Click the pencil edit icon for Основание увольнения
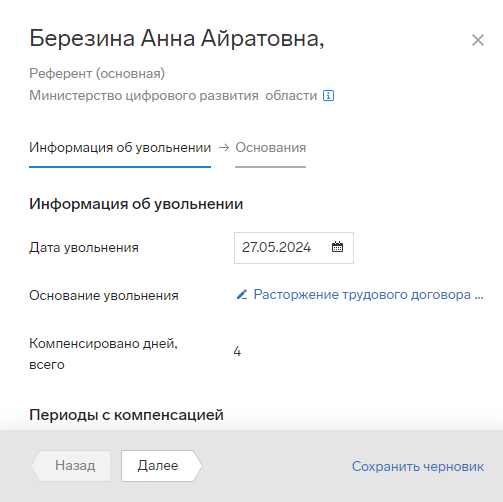This screenshot has width=503, height=502. click(x=242, y=295)
